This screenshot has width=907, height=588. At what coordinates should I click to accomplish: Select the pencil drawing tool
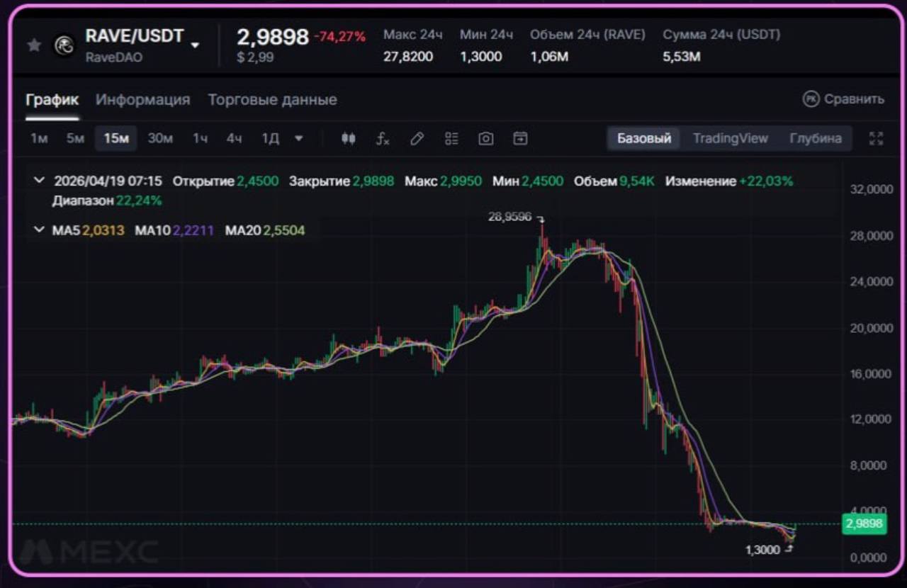(417, 139)
